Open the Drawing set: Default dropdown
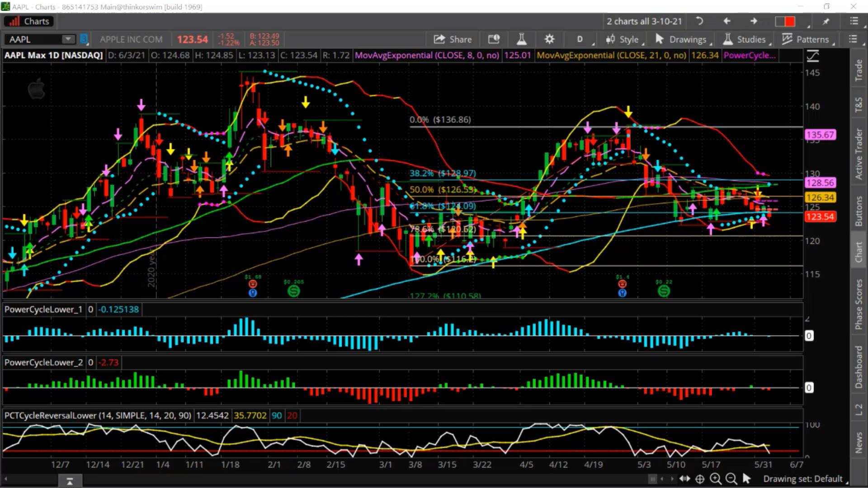Viewport: 868px width, 488px height. [805, 479]
